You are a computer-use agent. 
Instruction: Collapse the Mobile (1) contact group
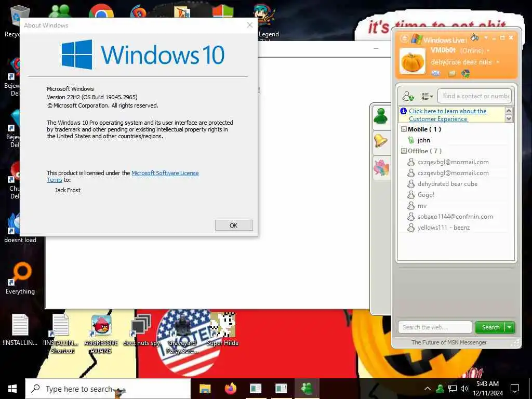click(404, 129)
